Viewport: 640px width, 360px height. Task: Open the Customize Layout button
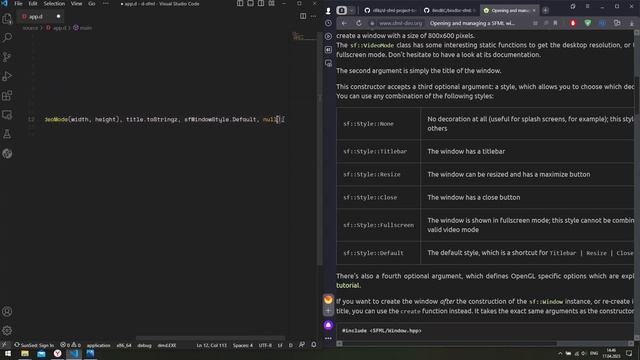(x=271, y=4)
